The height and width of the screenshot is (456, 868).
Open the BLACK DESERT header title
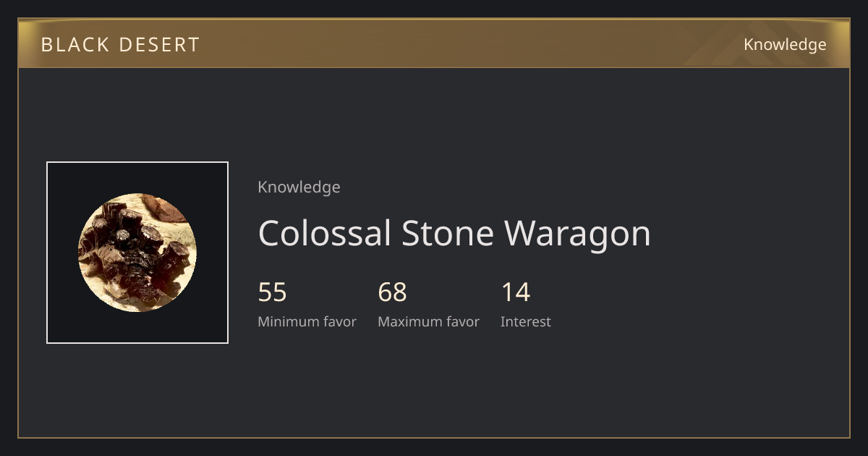tap(120, 45)
